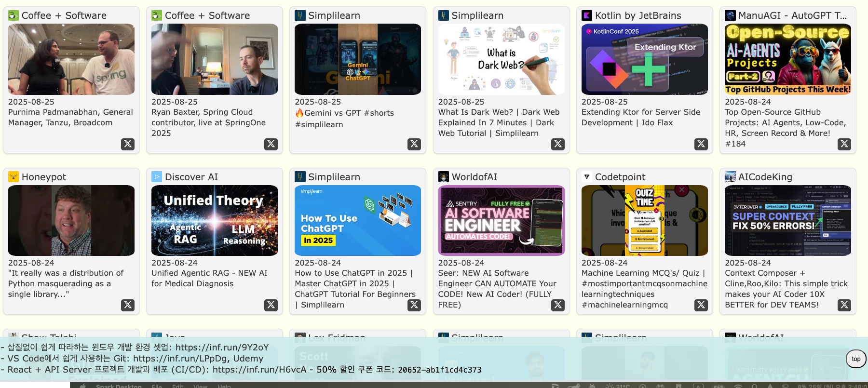The width and height of the screenshot is (868, 388).
Task: Open the Unified Theory Agentic RAG thumbnail
Action: click(215, 220)
